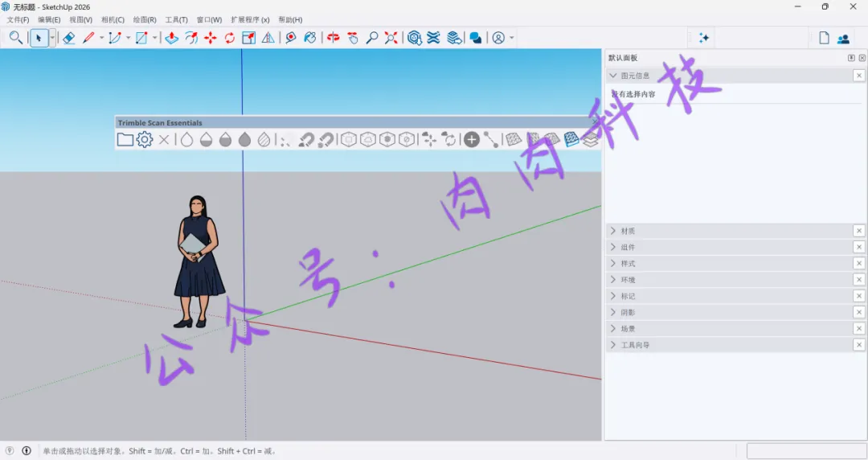This screenshot has height=460, width=868.
Task: Select the Rotate tool
Action: coord(230,38)
